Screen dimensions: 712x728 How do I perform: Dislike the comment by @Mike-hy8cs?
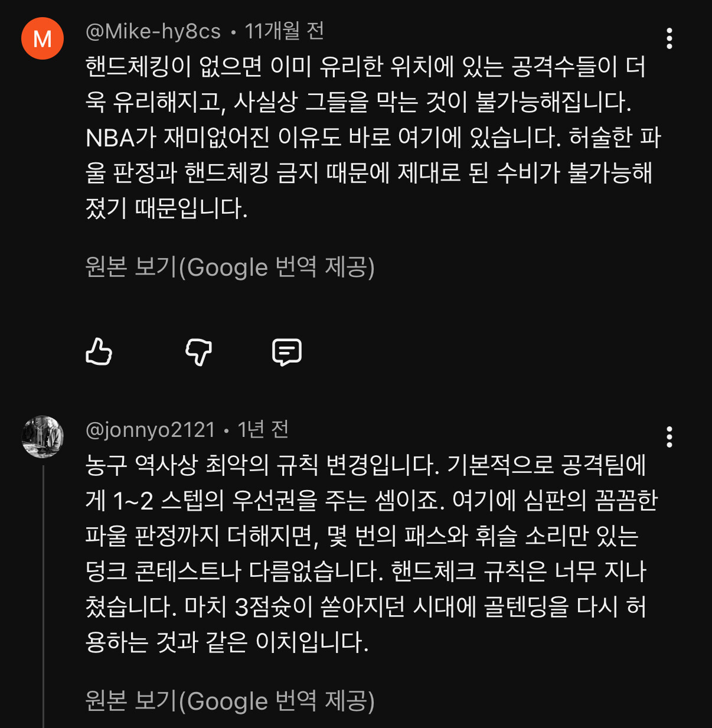(x=198, y=352)
